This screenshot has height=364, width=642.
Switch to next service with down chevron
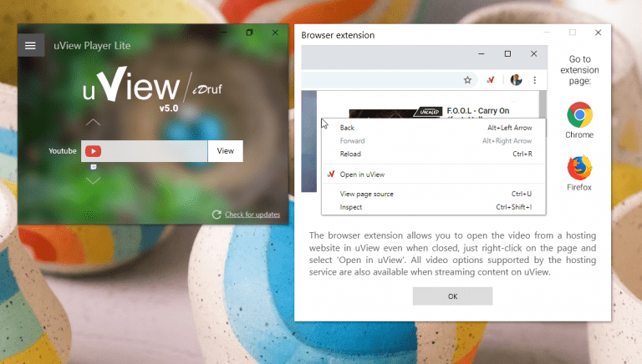93,179
